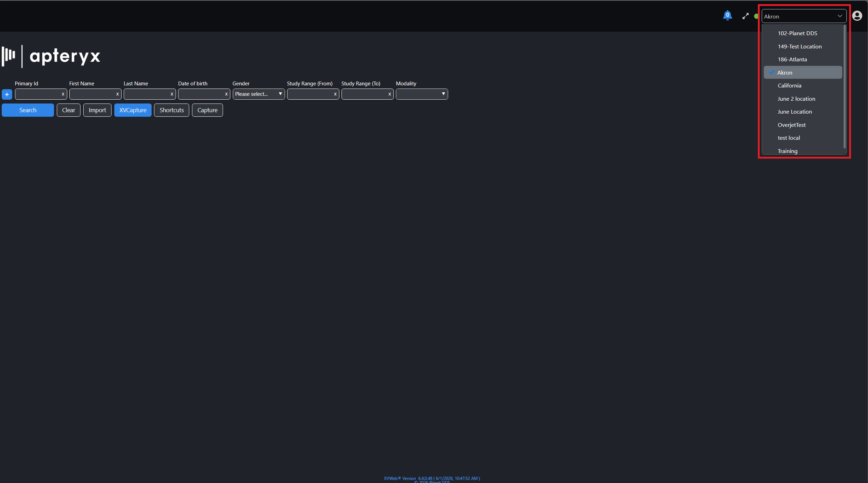868x483 pixels.
Task: Select test local location
Action: pos(803,138)
